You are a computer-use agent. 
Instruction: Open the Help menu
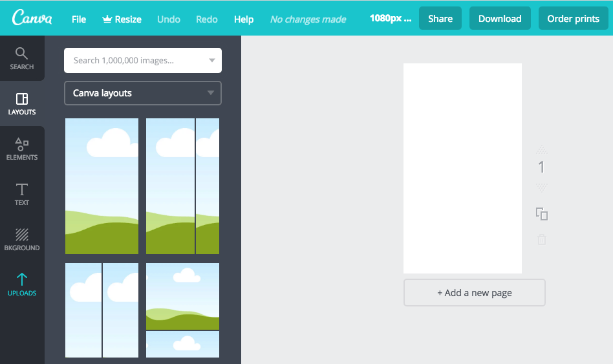point(244,19)
